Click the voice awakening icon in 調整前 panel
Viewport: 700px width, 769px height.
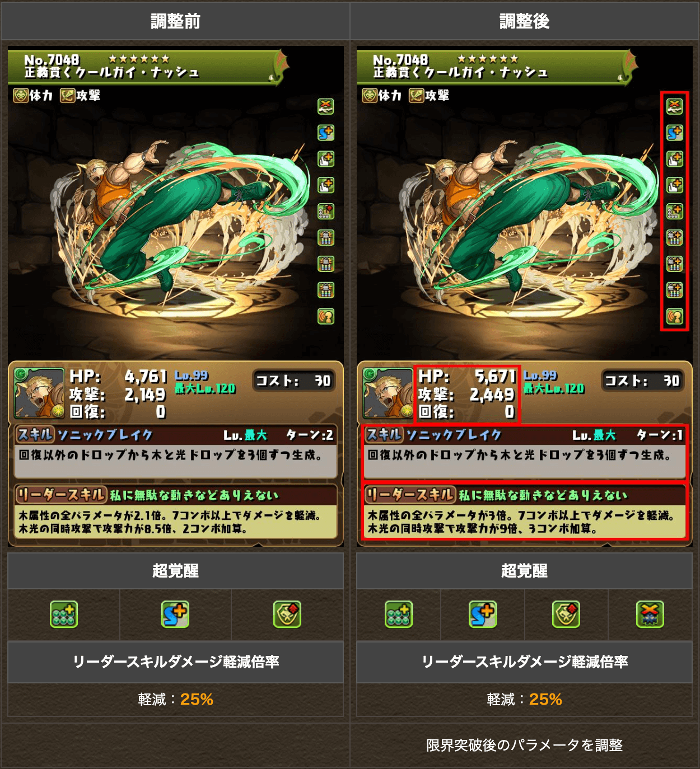325,317
